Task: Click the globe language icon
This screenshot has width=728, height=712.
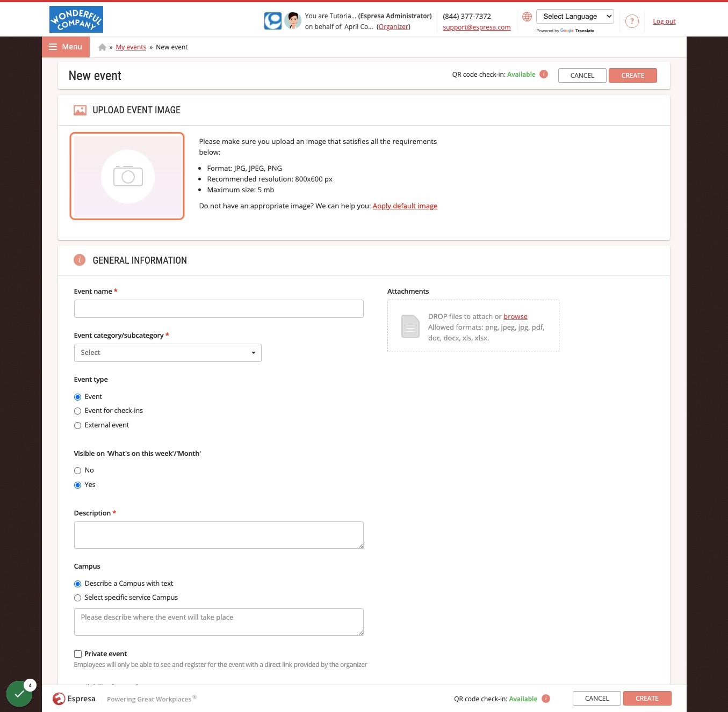Action: click(527, 17)
